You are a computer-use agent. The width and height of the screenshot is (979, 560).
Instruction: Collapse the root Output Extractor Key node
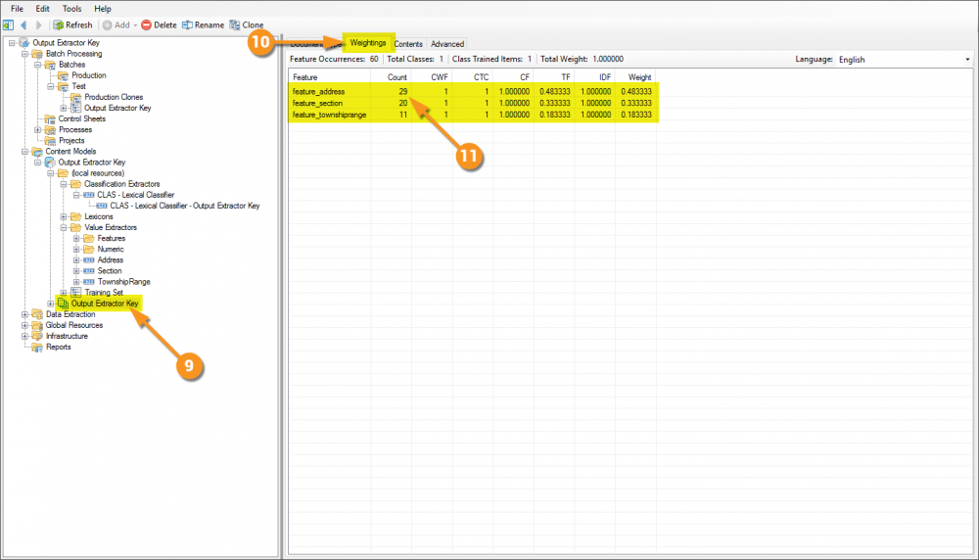(x=12, y=42)
